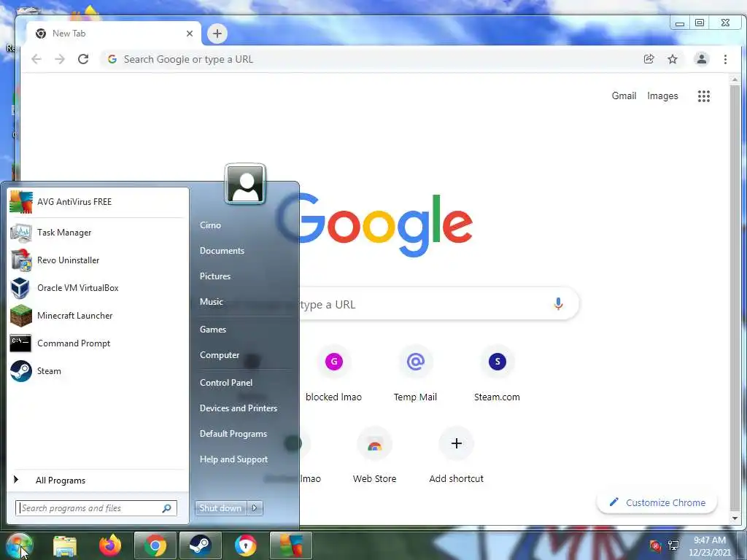747x560 pixels.
Task: Open the network icon in the system tray
Action: [673, 545]
